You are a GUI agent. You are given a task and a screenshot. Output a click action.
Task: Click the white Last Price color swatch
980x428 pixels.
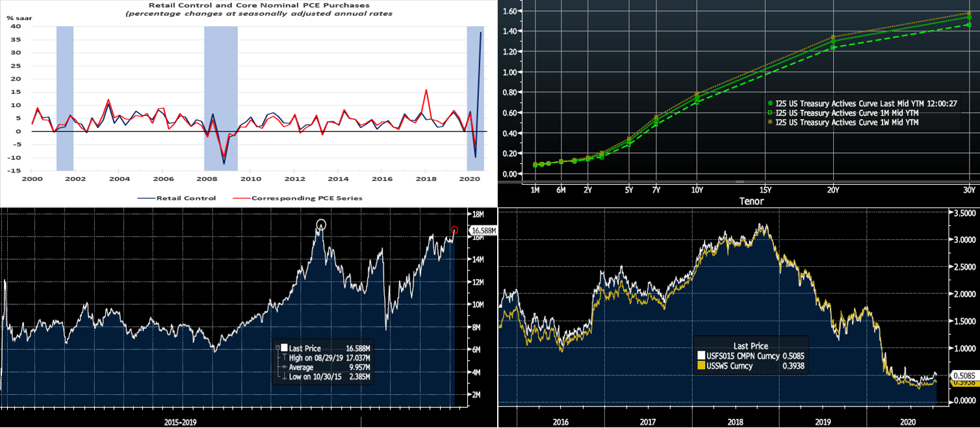tap(285, 348)
